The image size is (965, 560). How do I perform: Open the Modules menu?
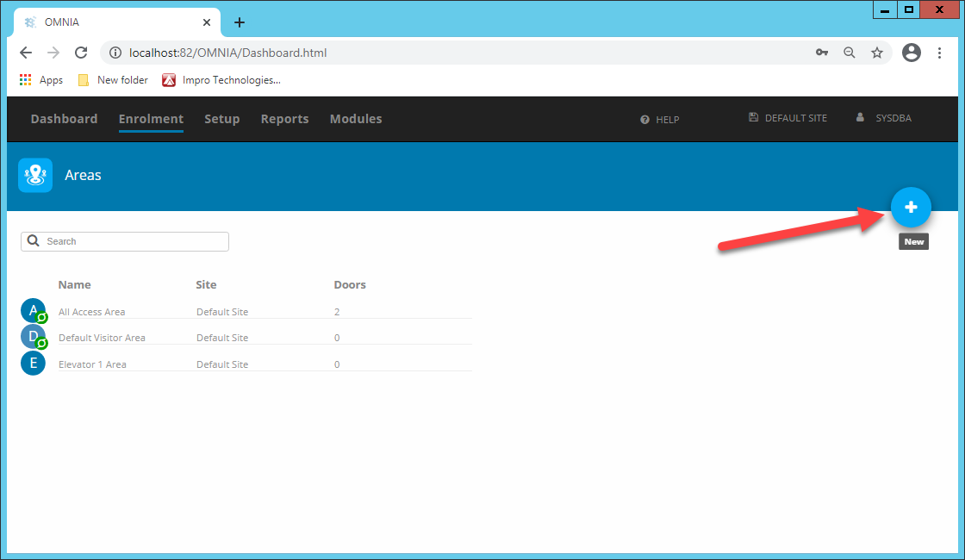(x=356, y=119)
